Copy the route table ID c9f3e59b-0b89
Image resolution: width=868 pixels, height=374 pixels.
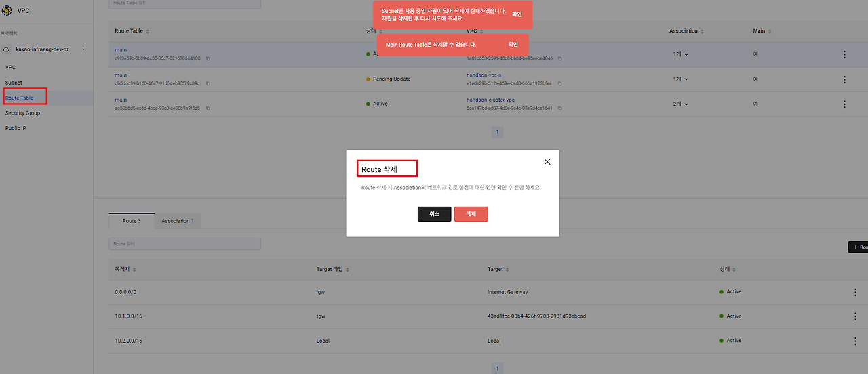[208, 58]
